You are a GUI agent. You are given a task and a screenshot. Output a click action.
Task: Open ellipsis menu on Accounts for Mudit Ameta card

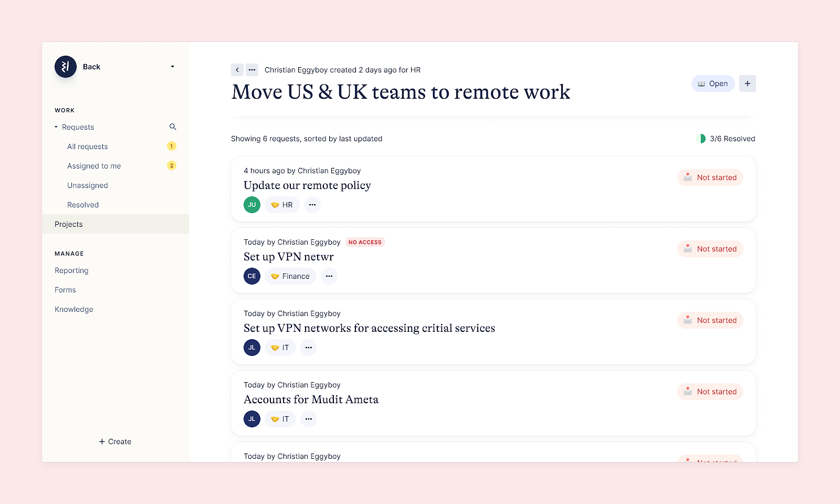pyautogui.click(x=309, y=419)
